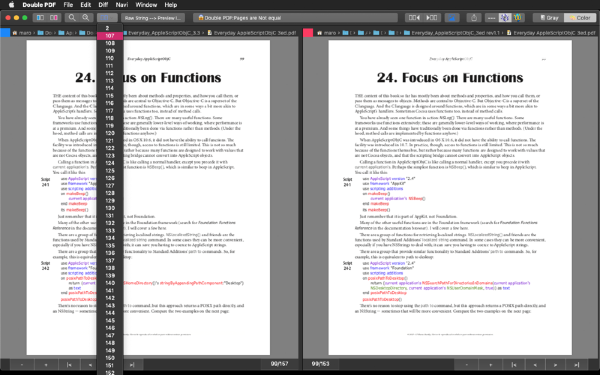Jump to next difference page icon

[432, 18]
